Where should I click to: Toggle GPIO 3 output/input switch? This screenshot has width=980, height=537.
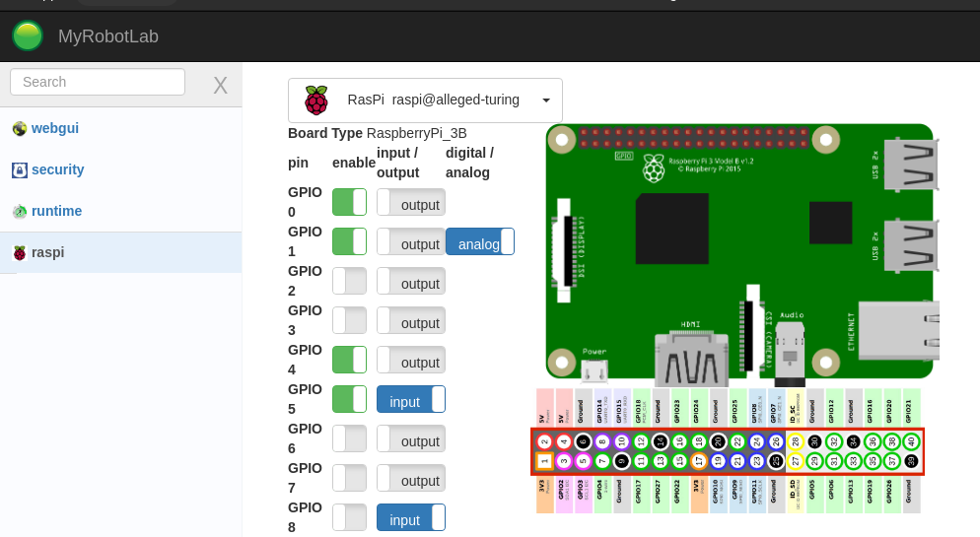pos(411,320)
